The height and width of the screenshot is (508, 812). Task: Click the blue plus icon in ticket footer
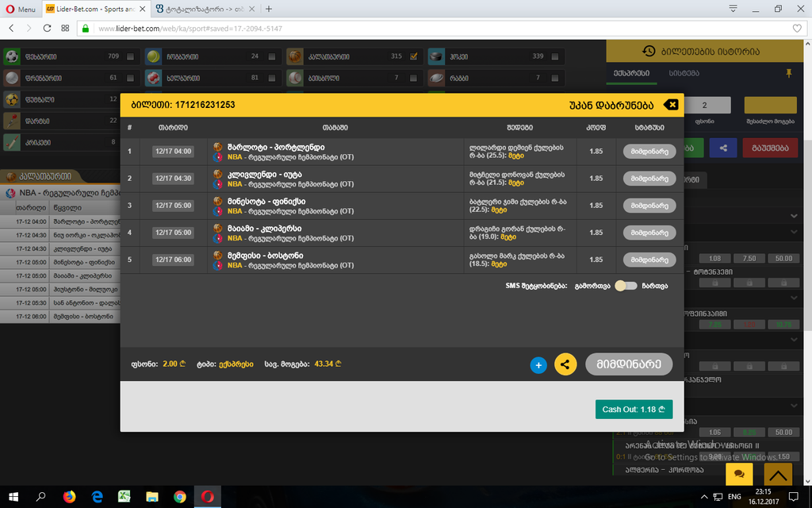[538, 365]
